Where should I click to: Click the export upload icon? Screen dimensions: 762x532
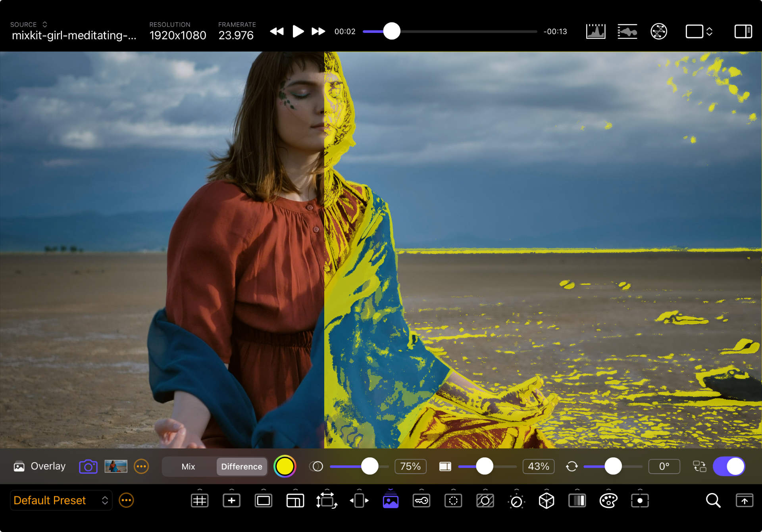pos(745,501)
